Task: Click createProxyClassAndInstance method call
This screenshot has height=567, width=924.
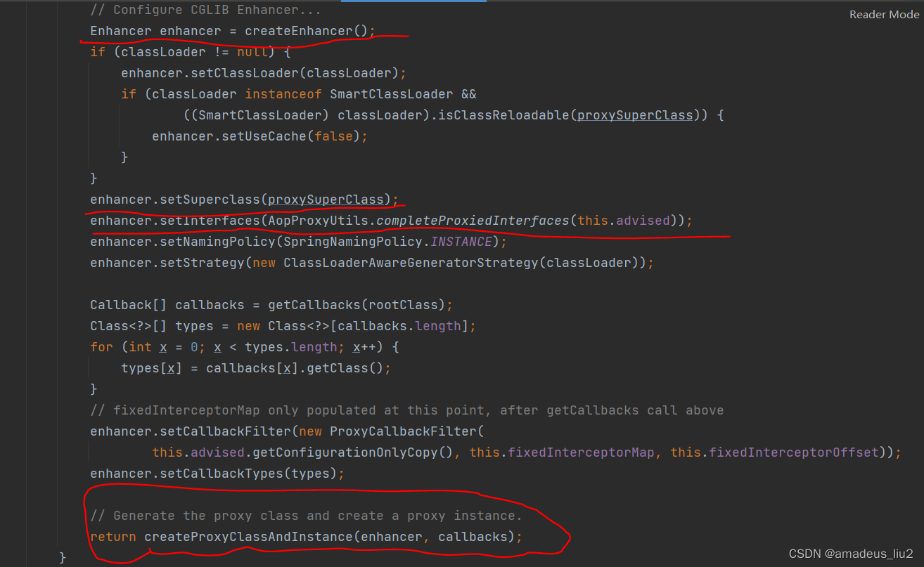Action: (248, 537)
